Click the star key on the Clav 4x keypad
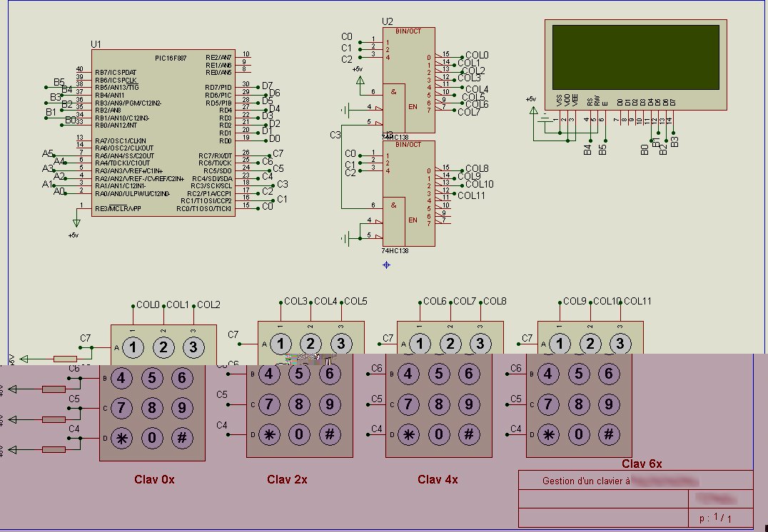Viewport: 768px width, 532px height. pos(408,434)
